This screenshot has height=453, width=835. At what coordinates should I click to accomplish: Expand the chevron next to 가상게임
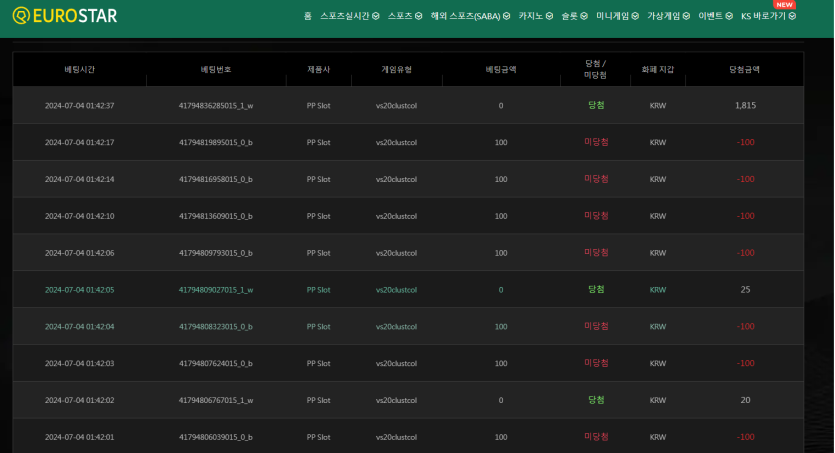[x=686, y=16]
